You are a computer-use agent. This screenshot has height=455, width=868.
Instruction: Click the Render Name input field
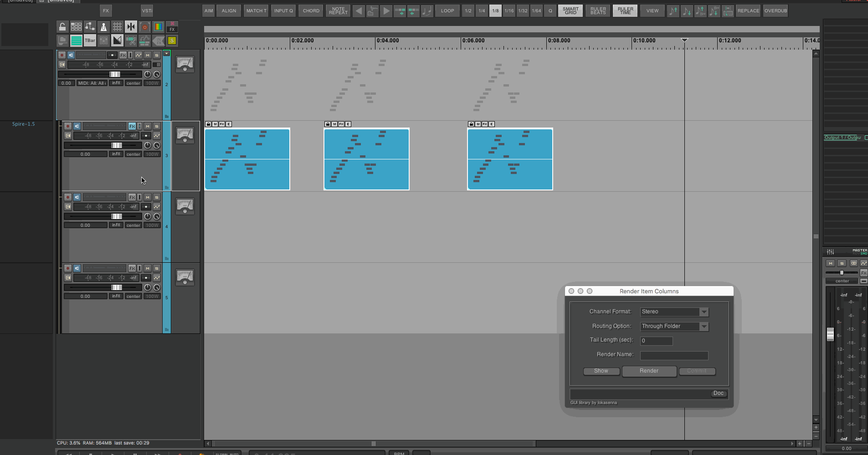tap(674, 356)
